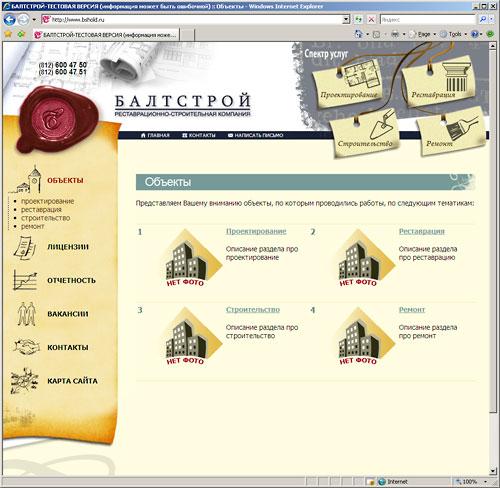Follow the Ремонт heading link
This screenshot has height=488, width=500.
pyautogui.click(x=412, y=310)
